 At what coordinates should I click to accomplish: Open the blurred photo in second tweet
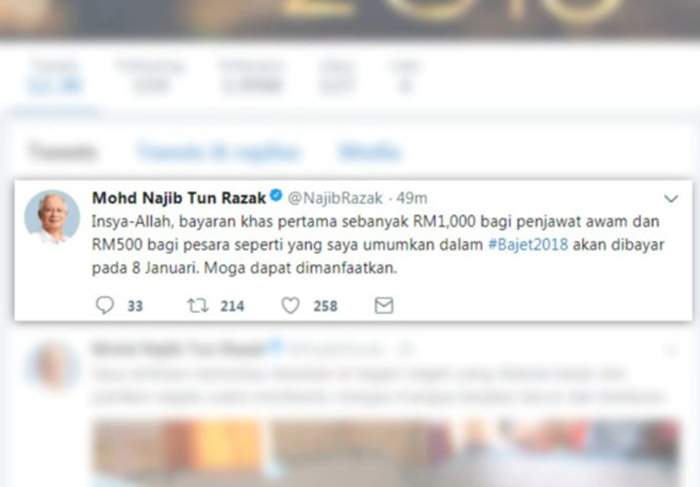tap(386, 452)
